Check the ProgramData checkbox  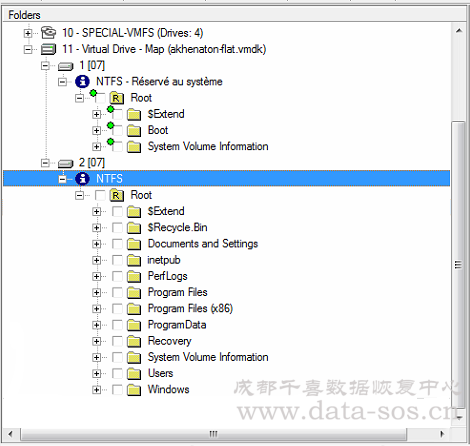117,325
